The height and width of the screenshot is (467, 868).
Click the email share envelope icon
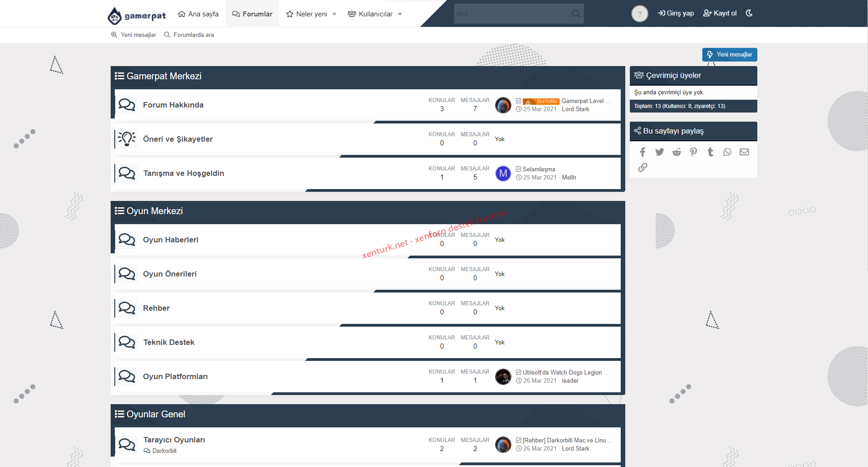[744, 152]
